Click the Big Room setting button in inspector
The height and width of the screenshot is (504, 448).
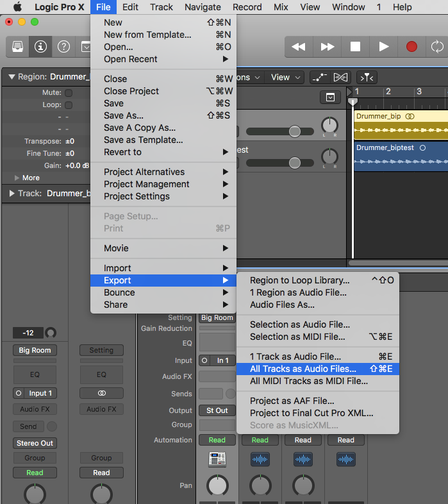pyautogui.click(x=35, y=350)
